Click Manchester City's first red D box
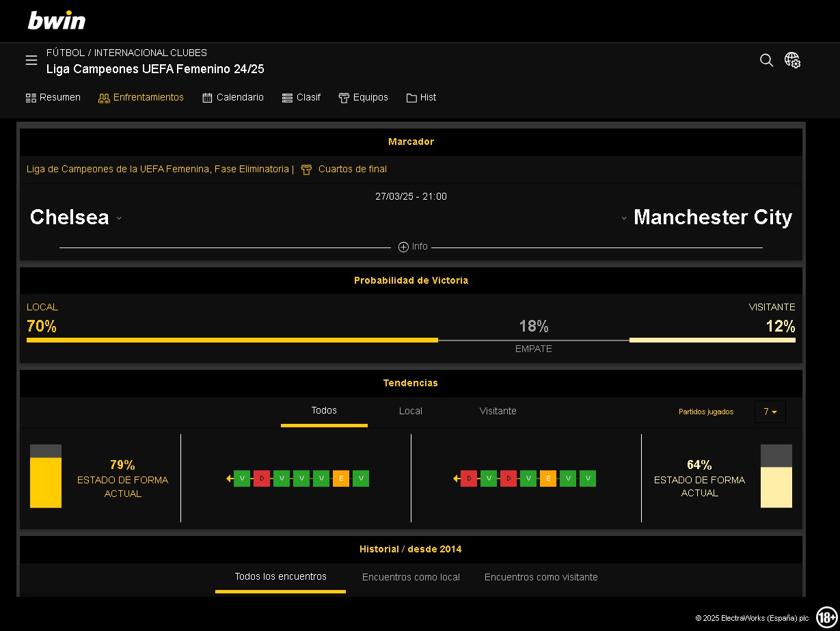Viewport: 840px width, 631px height. [468, 479]
